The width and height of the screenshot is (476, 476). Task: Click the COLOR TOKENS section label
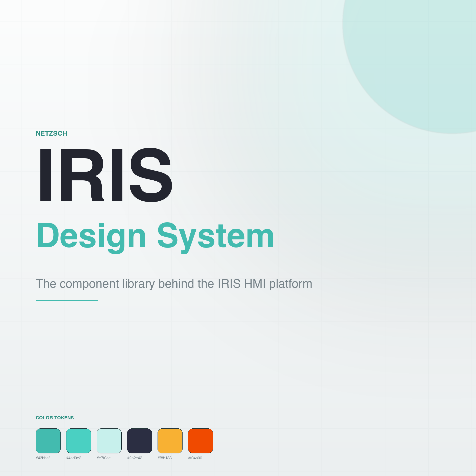55,418
